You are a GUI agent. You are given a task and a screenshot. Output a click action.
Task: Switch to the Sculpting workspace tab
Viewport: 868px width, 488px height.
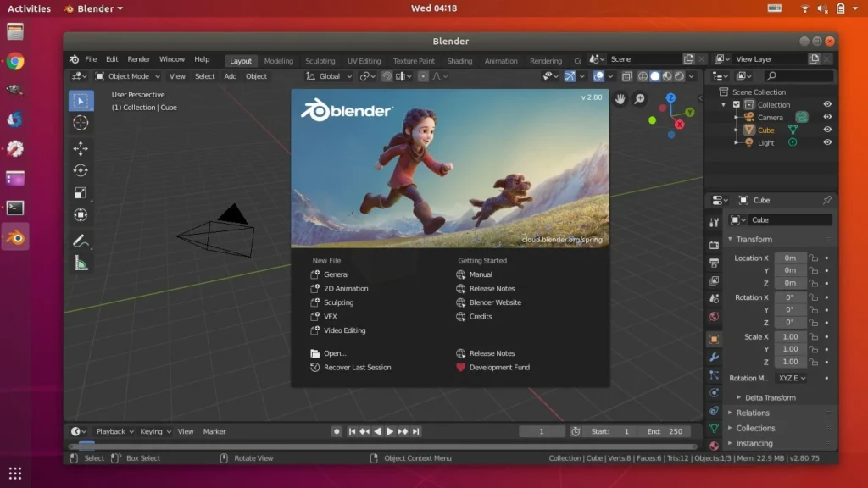click(320, 61)
